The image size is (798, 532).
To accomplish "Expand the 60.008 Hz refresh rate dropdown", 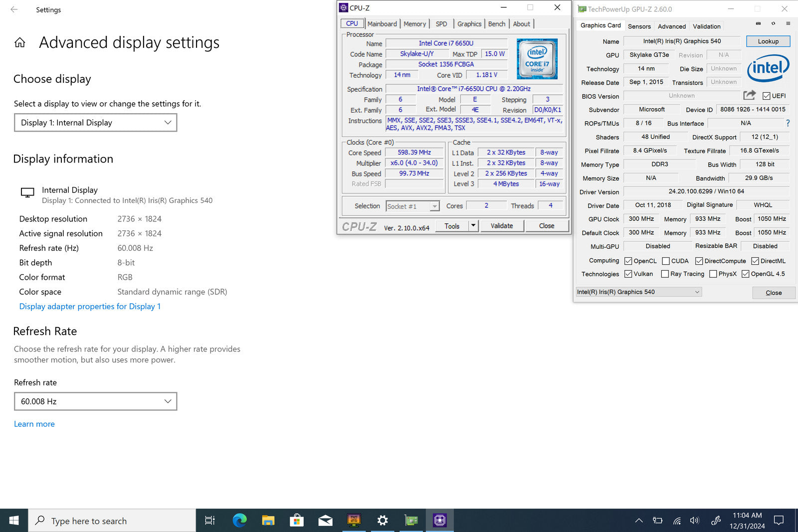I will point(96,401).
